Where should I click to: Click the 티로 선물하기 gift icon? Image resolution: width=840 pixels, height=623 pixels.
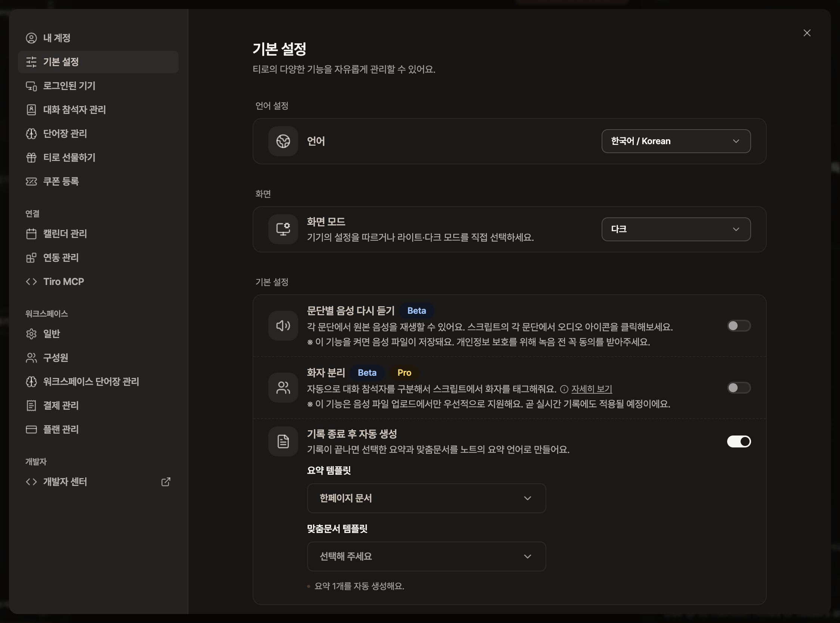(31, 158)
